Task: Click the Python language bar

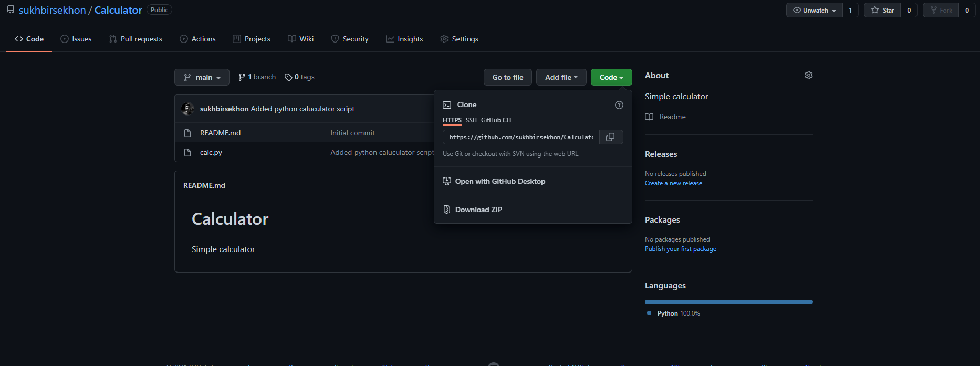Action: (x=729, y=302)
